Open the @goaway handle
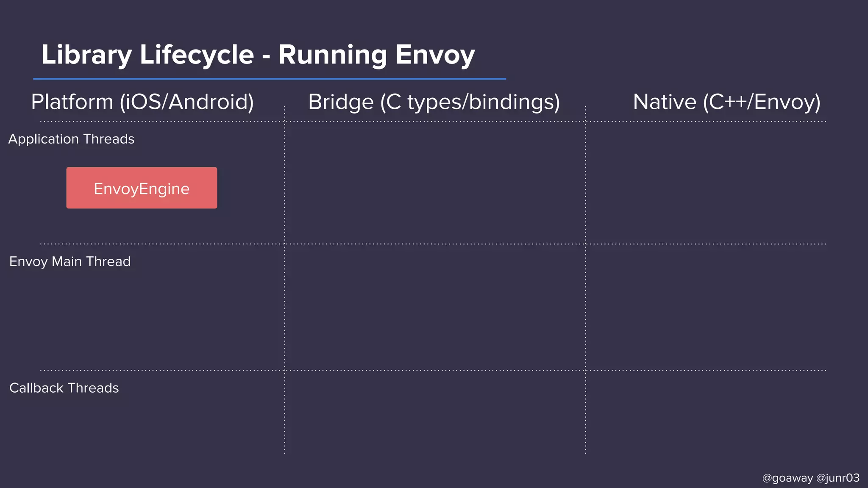The image size is (868, 488). [x=787, y=478]
